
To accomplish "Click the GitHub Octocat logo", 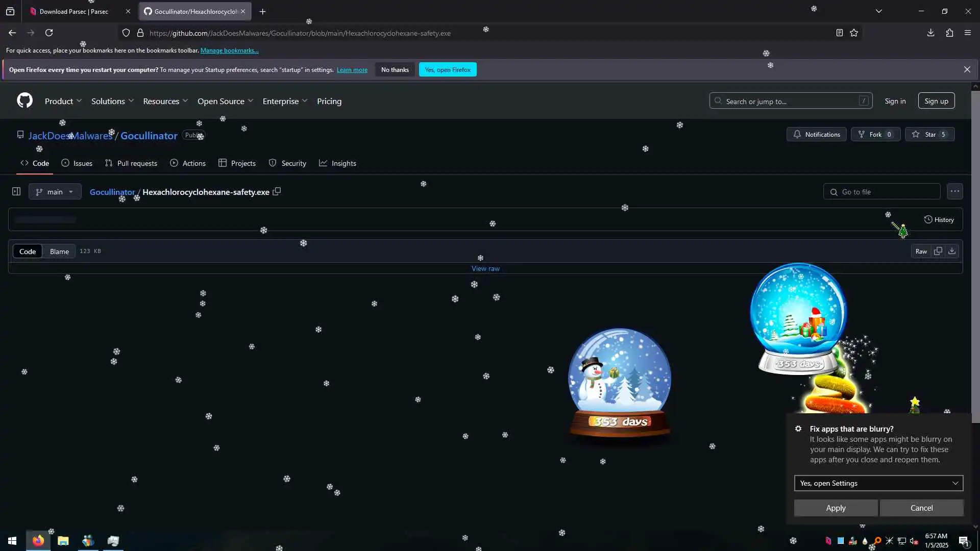I will [x=24, y=101].
